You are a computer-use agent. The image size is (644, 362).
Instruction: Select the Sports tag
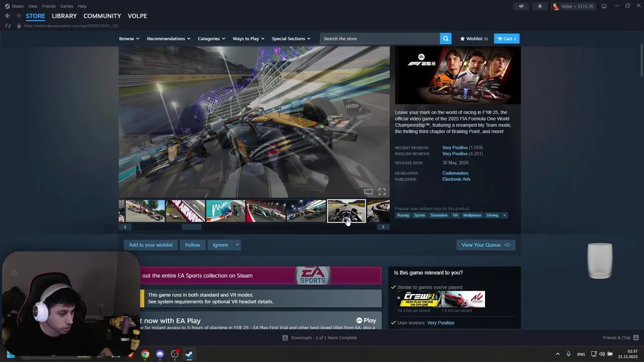(420, 215)
